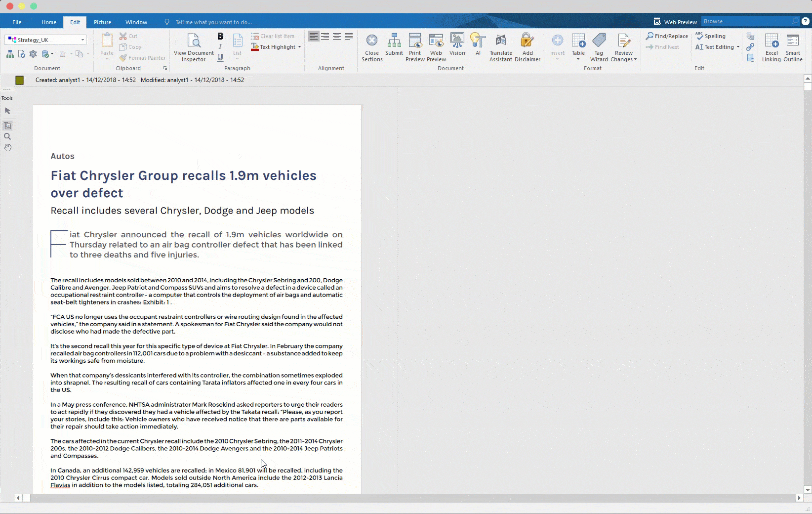This screenshot has width=812, height=514.
Task: Click the 'Autos' section label
Action: (62, 156)
